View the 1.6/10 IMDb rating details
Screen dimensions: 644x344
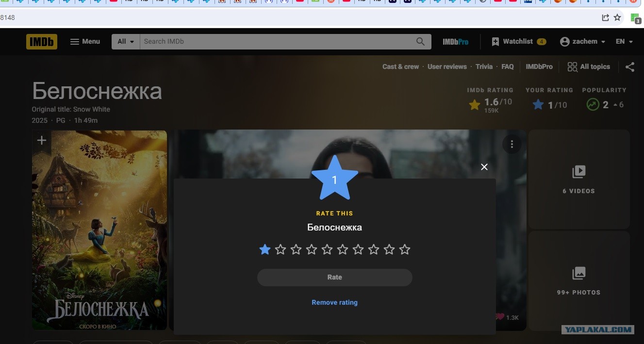(x=490, y=104)
